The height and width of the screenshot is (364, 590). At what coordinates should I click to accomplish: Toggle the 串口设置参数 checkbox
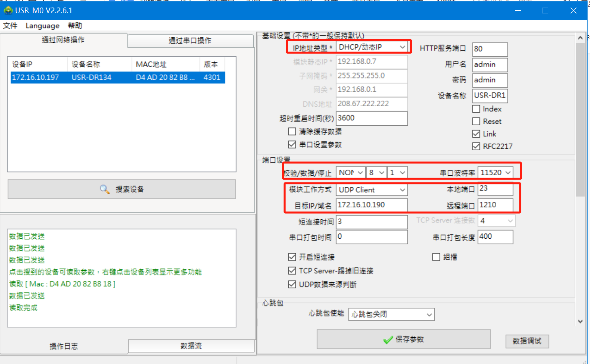tap(292, 145)
